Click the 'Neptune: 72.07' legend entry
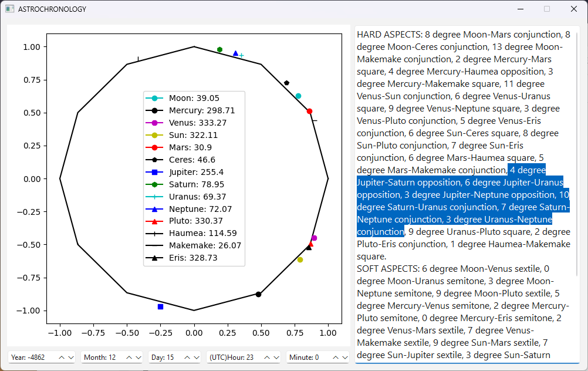Viewport: 588px width, 371px height. (188, 209)
